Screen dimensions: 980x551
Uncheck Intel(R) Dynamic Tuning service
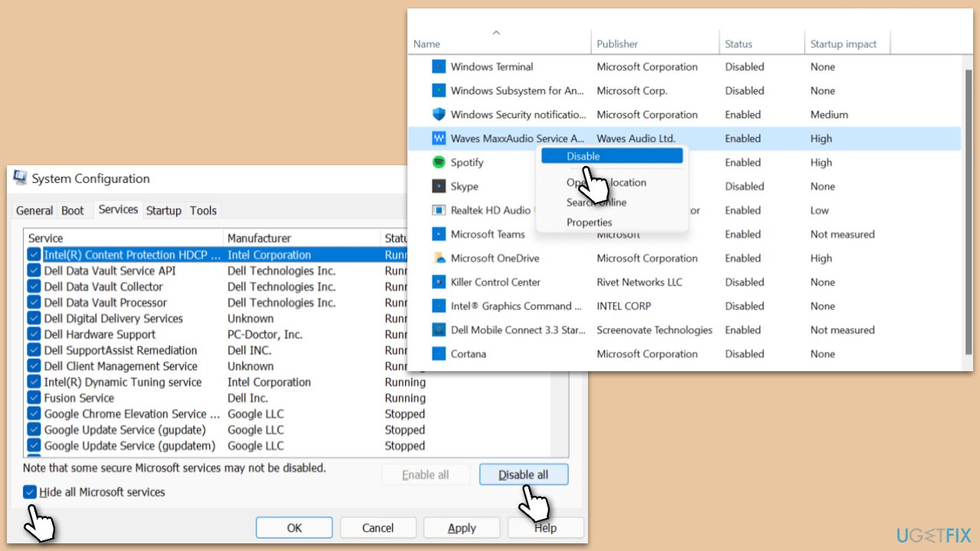(34, 382)
